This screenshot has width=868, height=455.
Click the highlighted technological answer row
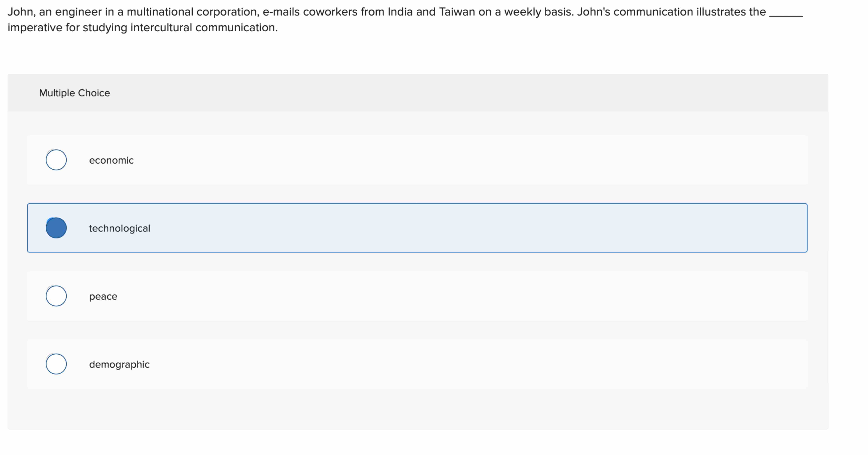[x=404, y=228]
